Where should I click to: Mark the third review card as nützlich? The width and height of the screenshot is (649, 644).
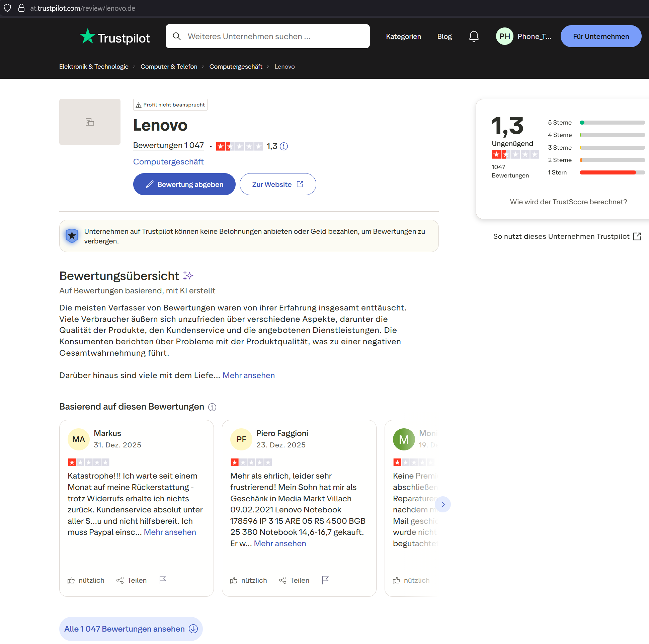[411, 580]
